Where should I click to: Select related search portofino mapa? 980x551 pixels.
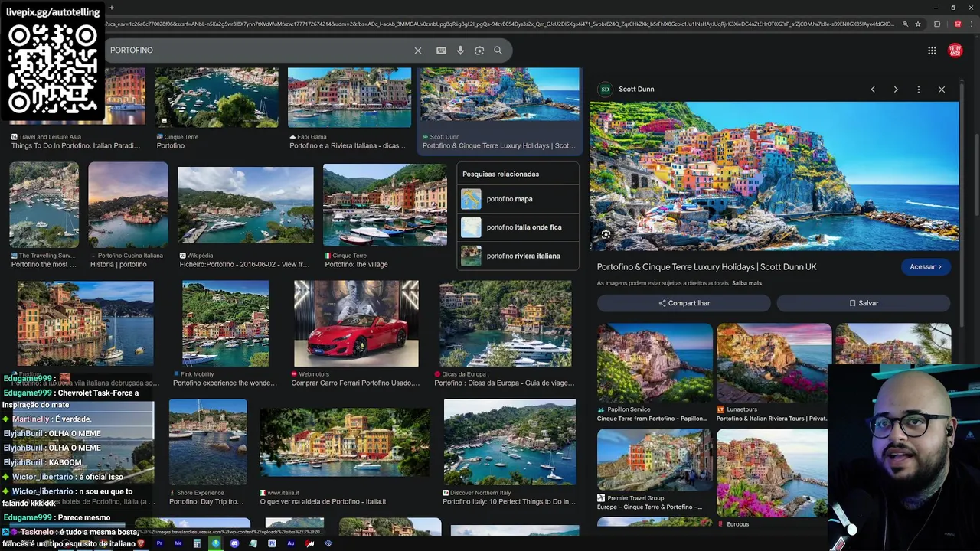click(518, 199)
